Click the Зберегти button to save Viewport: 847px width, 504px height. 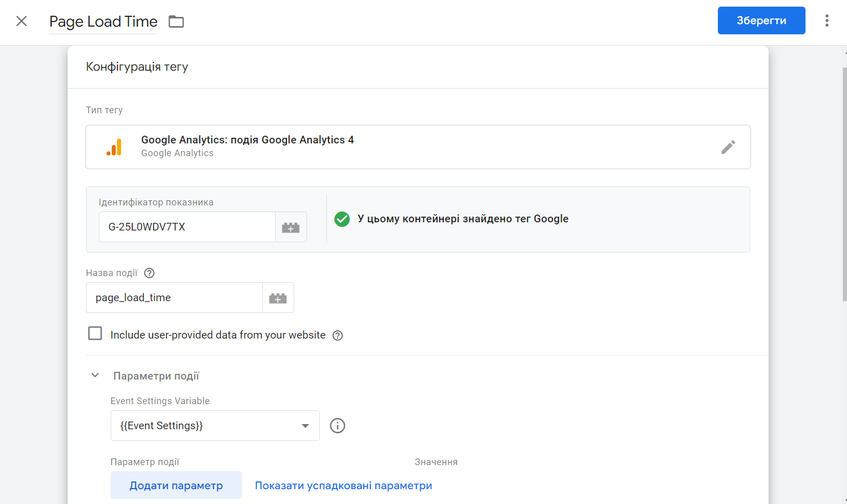pos(761,20)
